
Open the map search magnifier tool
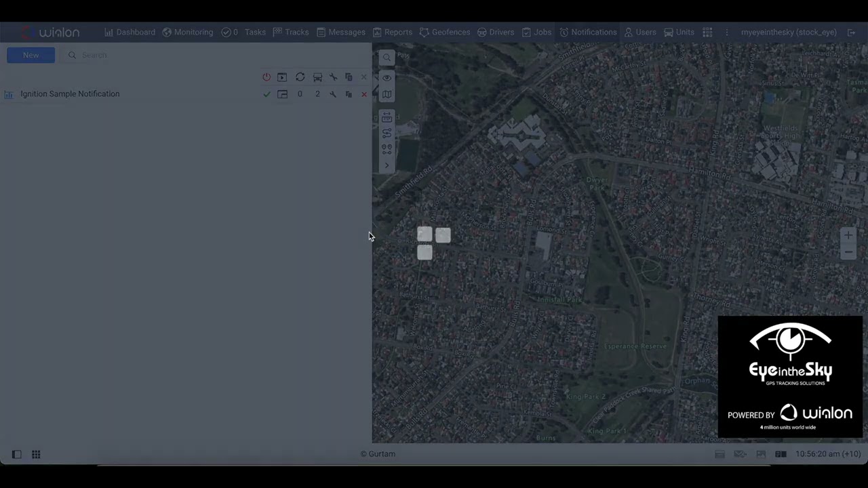(x=387, y=58)
